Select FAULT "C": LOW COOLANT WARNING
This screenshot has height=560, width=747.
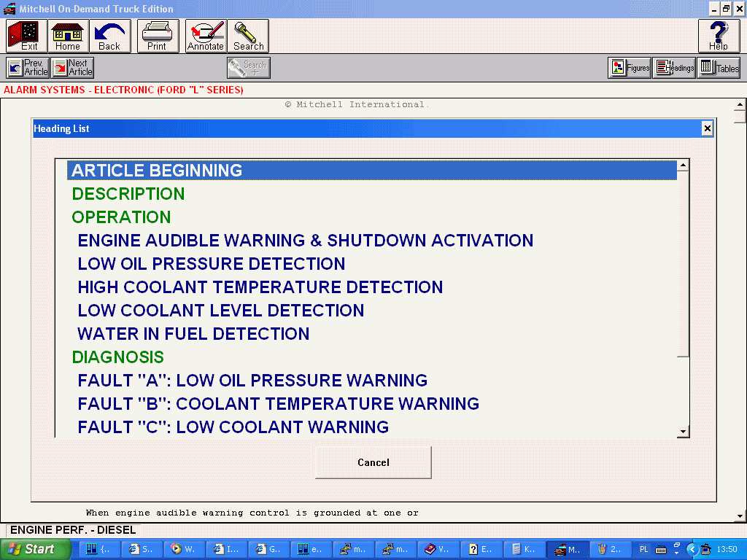(x=233, y=427)
